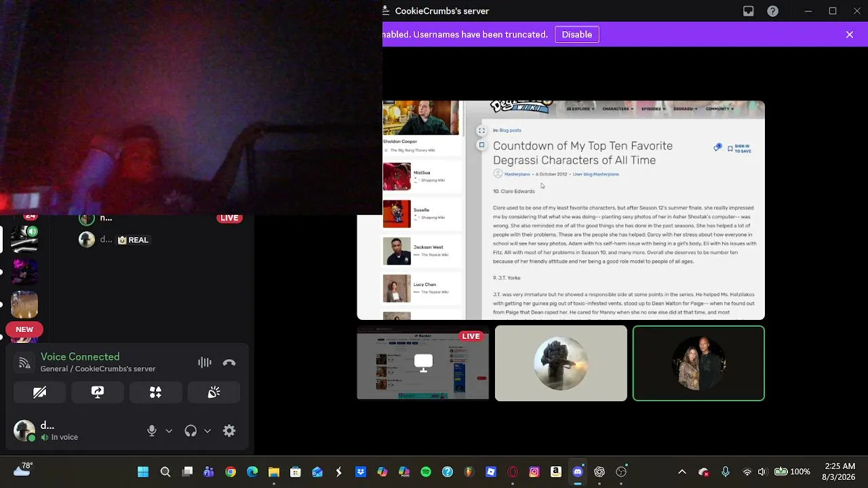Show hidden system tray icons

pyautogui.click(x=682, y=472)
